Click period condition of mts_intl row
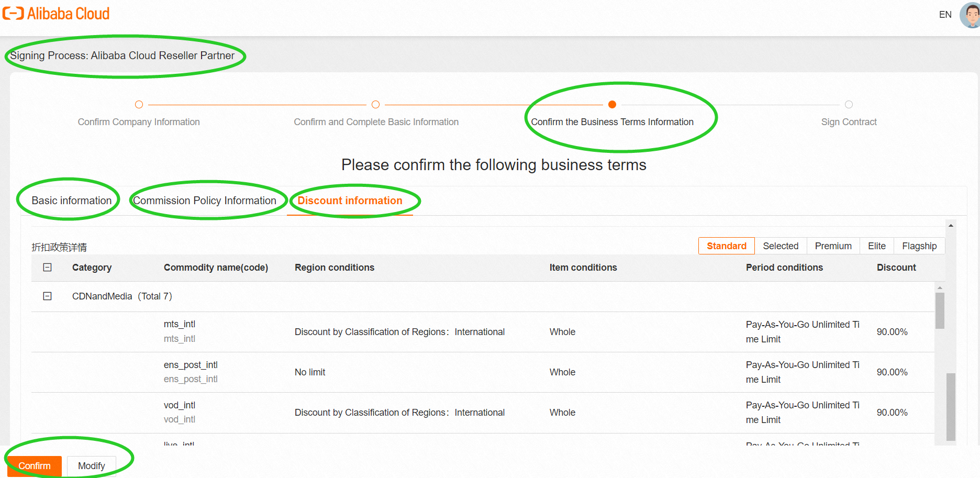This screenshot has height=478, width=980. tap(803, 332)
